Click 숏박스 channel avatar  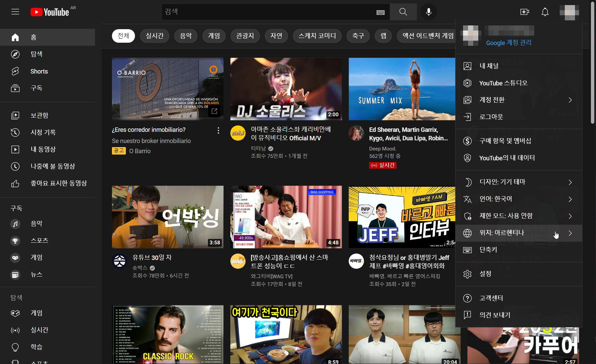coord(119,261)
